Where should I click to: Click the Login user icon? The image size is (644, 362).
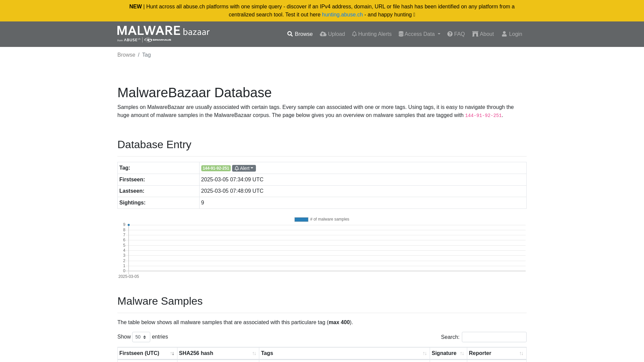coord(504,34)
